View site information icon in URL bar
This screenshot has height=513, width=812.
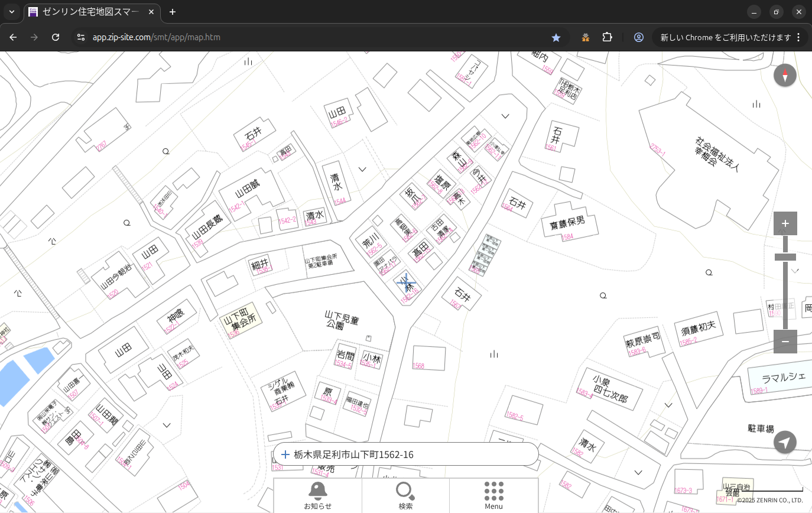click(x=81, y=37)
